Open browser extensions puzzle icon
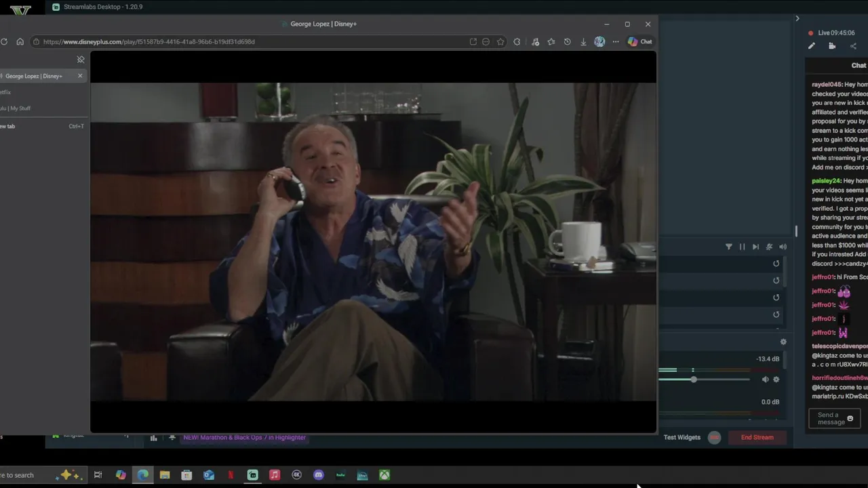This screenshot has width=868, height=488. coord(517,41)
